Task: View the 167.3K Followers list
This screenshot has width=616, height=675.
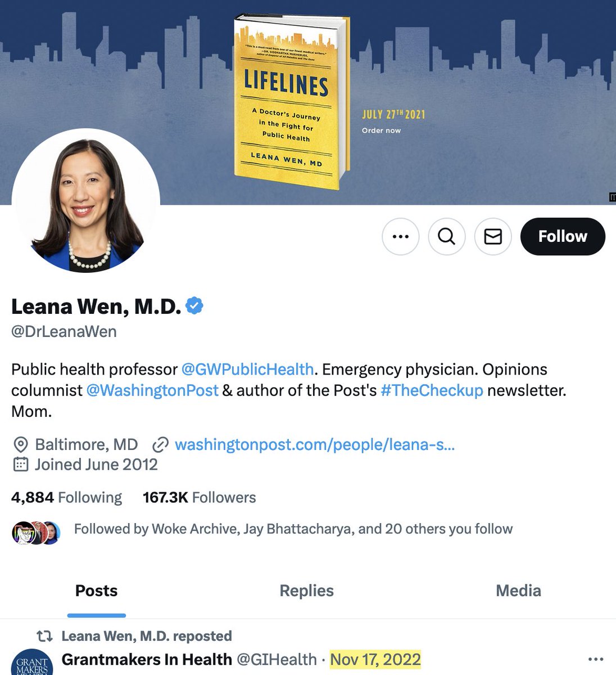Action: click(199, 497)
